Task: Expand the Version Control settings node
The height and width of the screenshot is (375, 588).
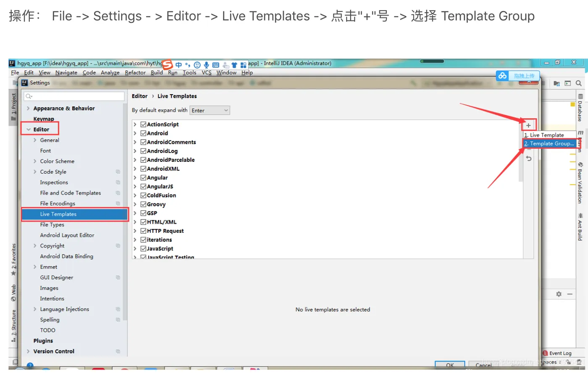Action: [x=28, y=351]
